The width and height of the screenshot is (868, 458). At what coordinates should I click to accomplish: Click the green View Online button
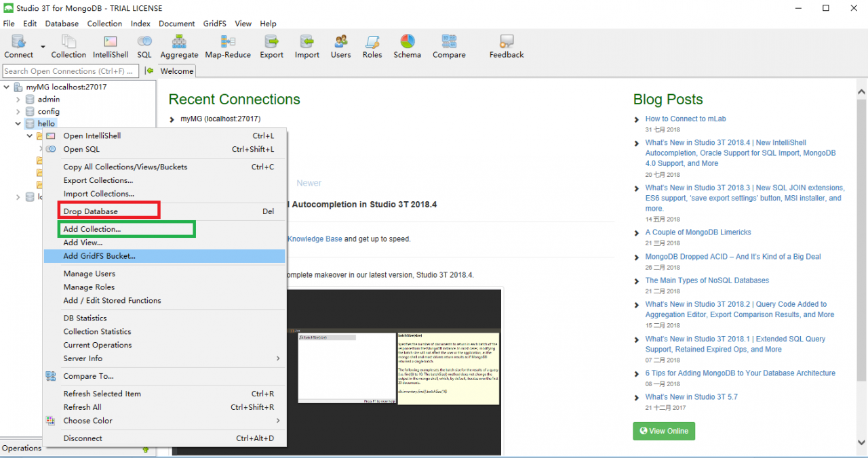[x=663, y=431]
